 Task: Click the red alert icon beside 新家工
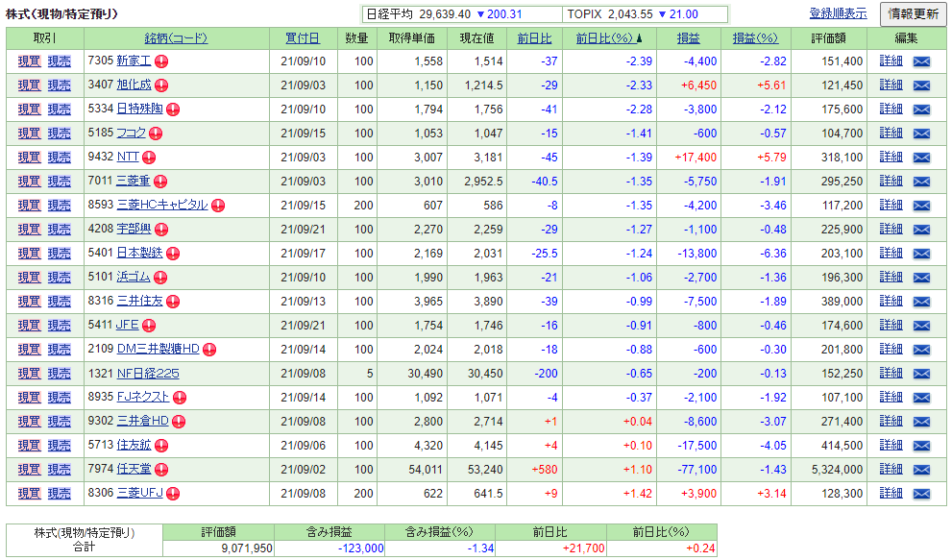pos(162,61)
